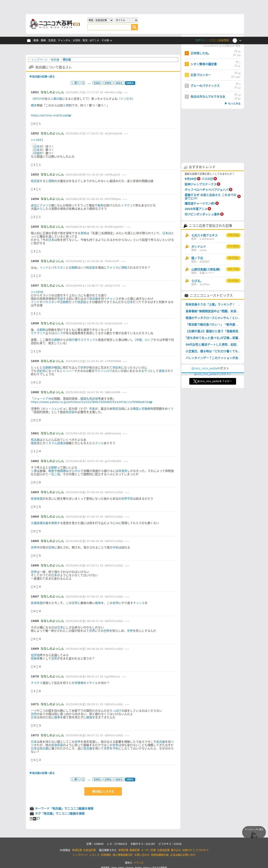Open the 利用規約 footer link
The width and height of the screenshot is (268, 868).
(106, 855)
